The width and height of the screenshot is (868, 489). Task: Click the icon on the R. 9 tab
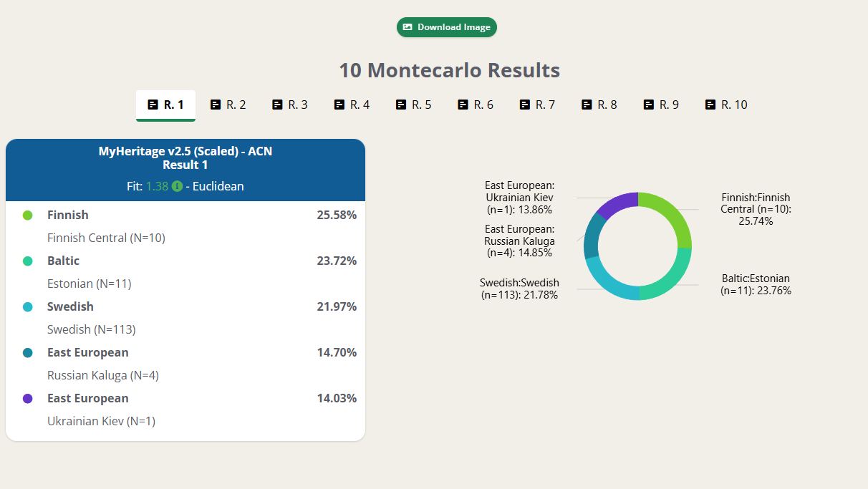(x=649, y=105)
